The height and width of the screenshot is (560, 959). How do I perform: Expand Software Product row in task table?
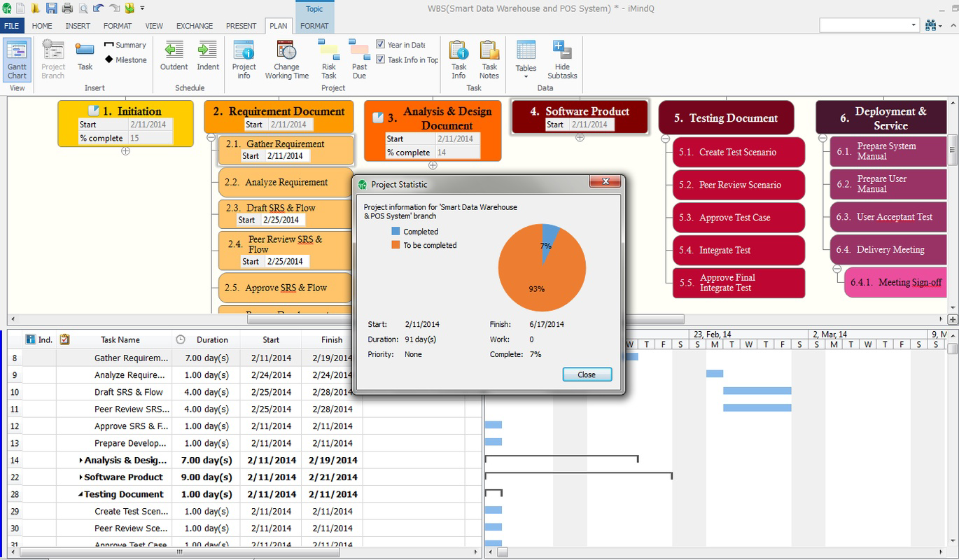click(81, 477)
